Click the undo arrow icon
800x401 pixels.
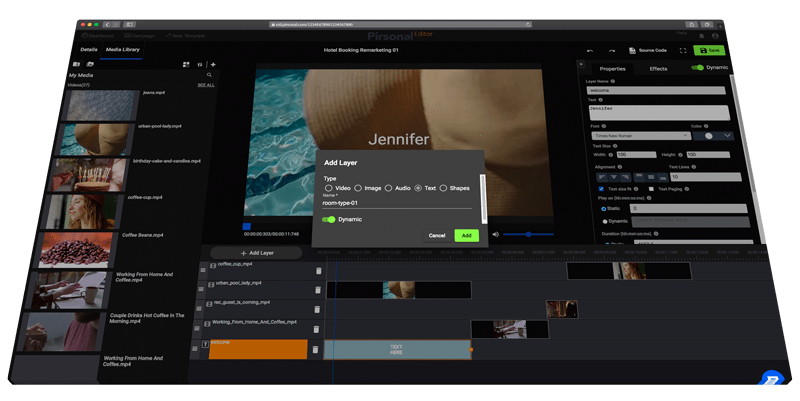pos(589,50)
